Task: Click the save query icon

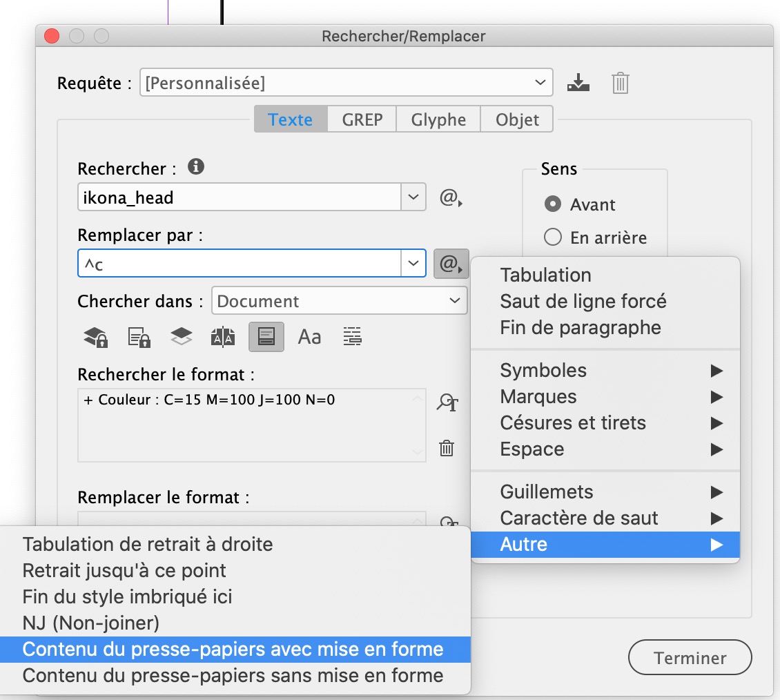Action: pyautogui.click(x=578, y=84)
